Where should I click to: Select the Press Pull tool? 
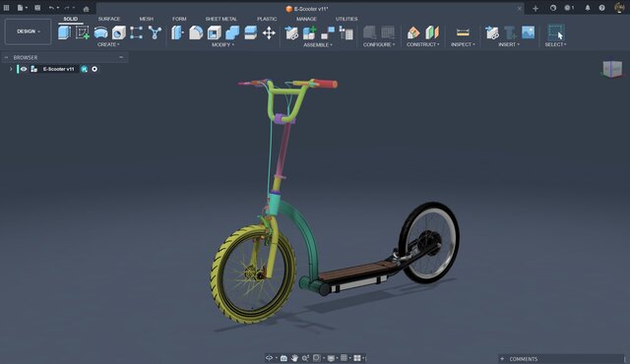point(177,32)
